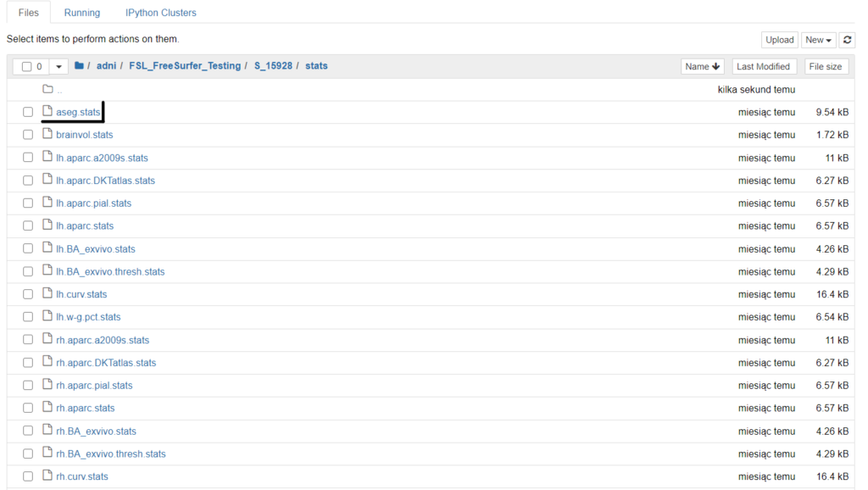Image resolution: width=868 pixels, height=490 pixels.
Task: Click the 'kilka sekund temu' modified time
Action: pyautogui.click(x=756, y=90)
